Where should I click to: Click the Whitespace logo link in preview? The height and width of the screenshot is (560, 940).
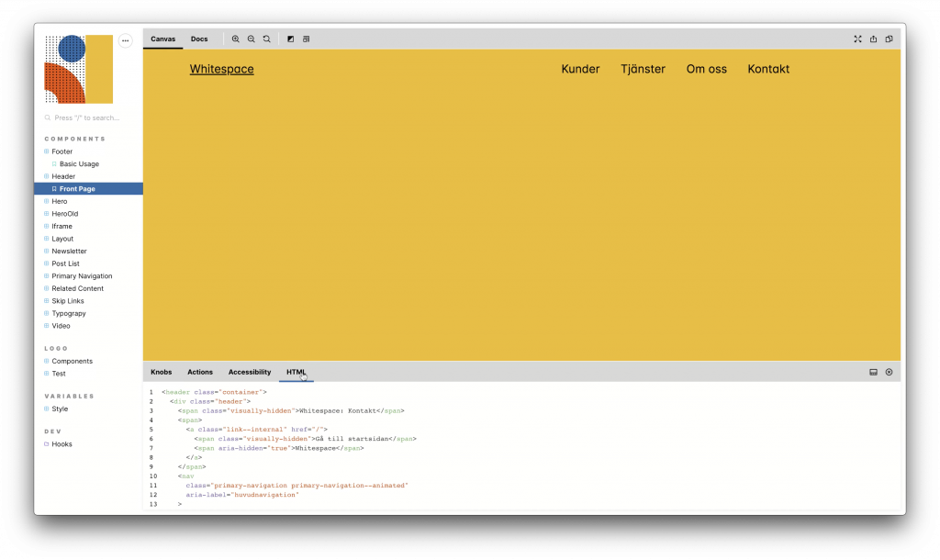click(221, 69)
